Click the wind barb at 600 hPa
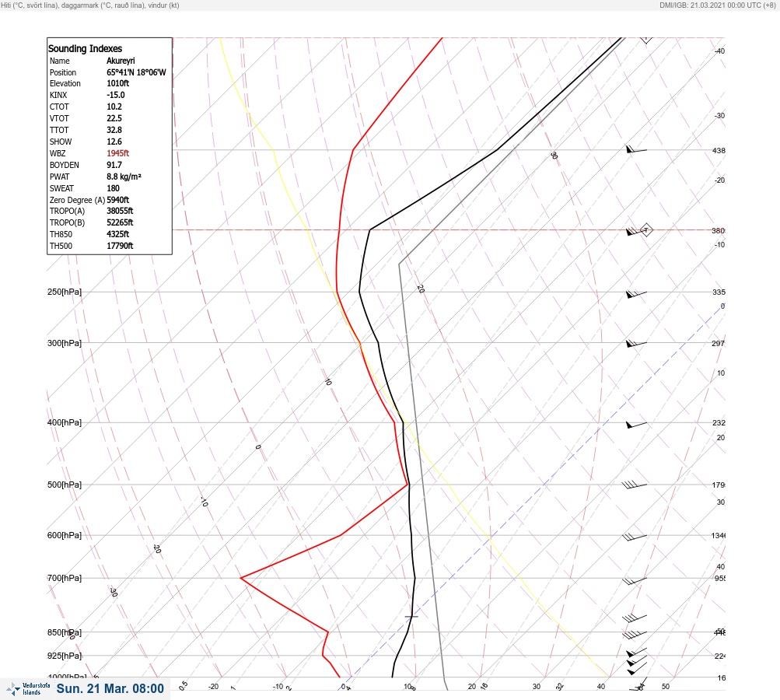 [x=635, y=537]
